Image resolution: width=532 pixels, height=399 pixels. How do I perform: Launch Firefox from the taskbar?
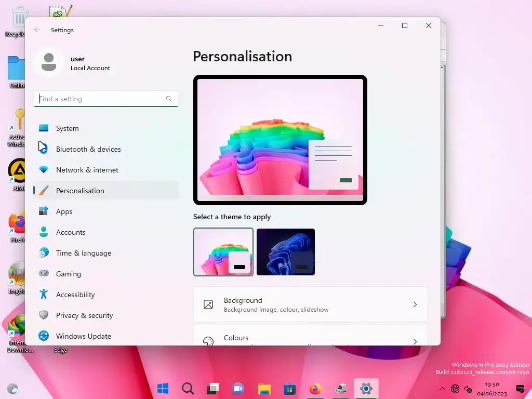(x=315, y=389)
